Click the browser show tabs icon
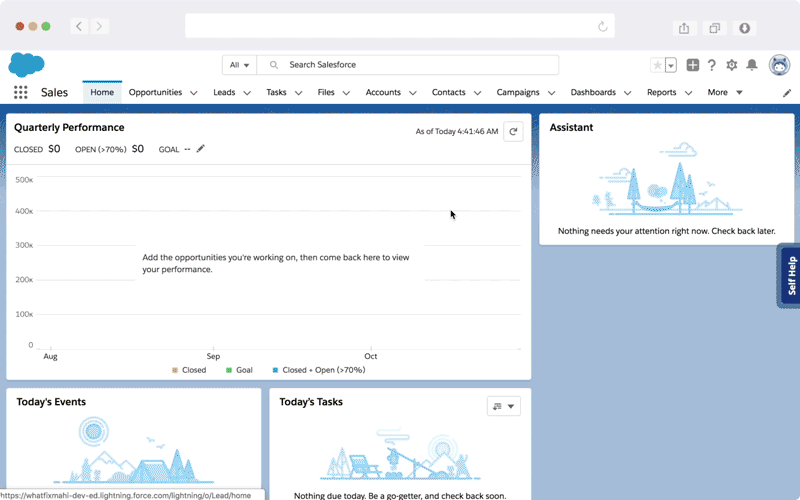The height and width of the screenshot is (500, 800). click(x=714, y=28)
